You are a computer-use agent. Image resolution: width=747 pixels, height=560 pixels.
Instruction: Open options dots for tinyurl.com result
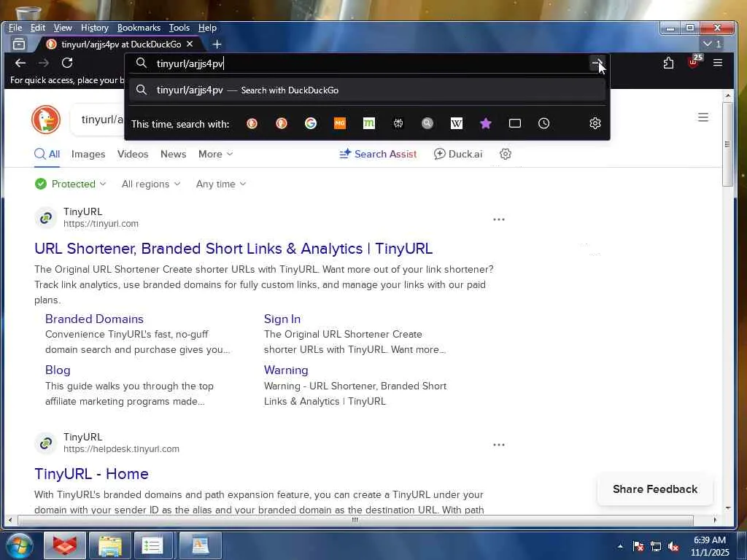click(x=499, y=219)
